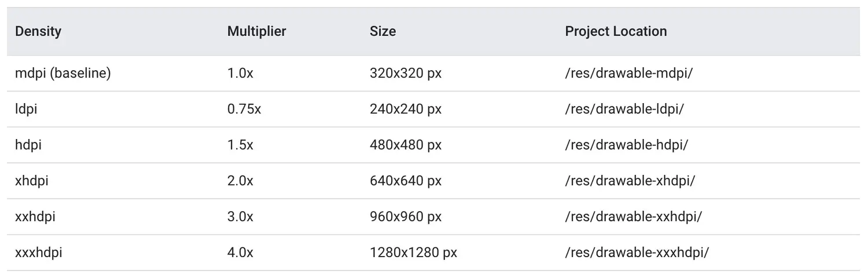868x278 pixels.
Task: Select the /res/drawable-mdpi/ path
Action: pos(629,74)
